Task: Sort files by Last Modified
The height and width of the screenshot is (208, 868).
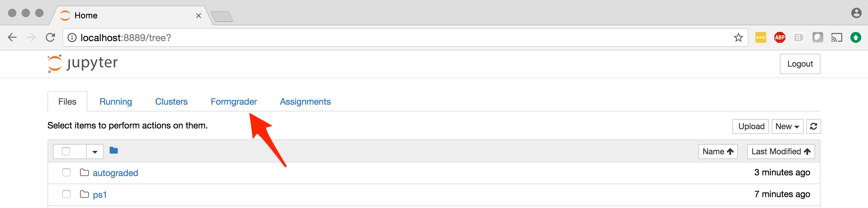Action: click(781, 152)
